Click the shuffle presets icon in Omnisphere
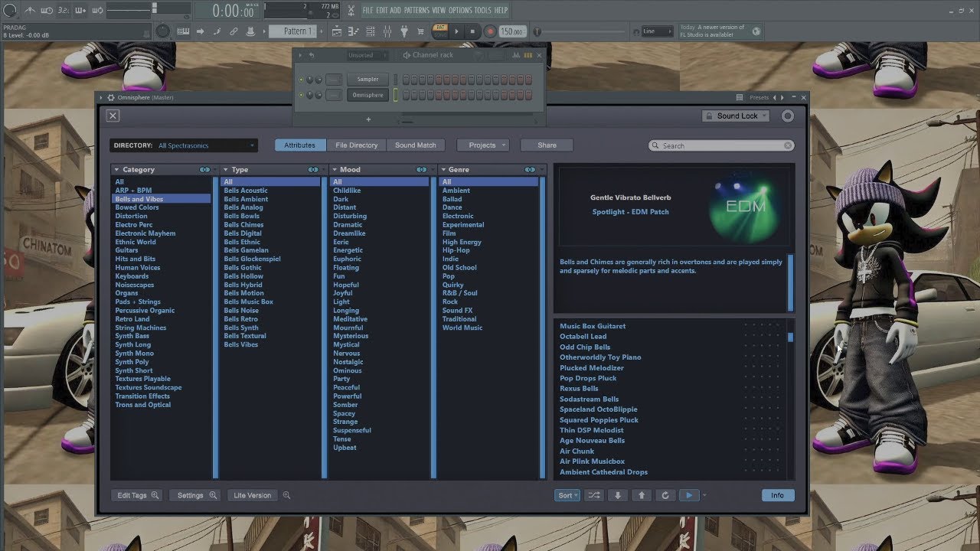This screenshot has height=551, width=980. (x=593, y=495)
